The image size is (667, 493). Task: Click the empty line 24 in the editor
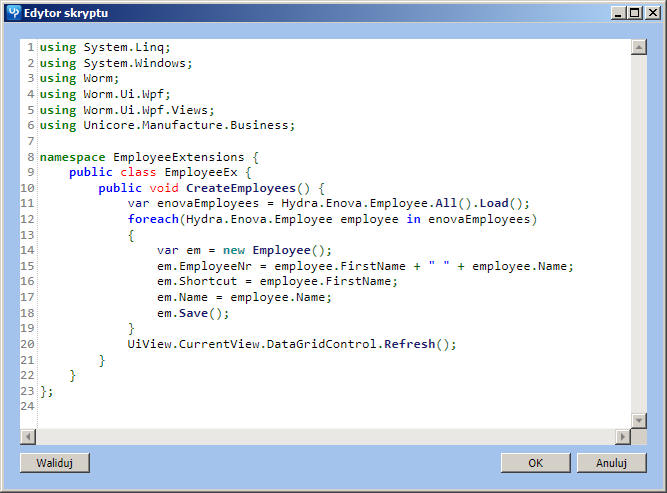200,406
